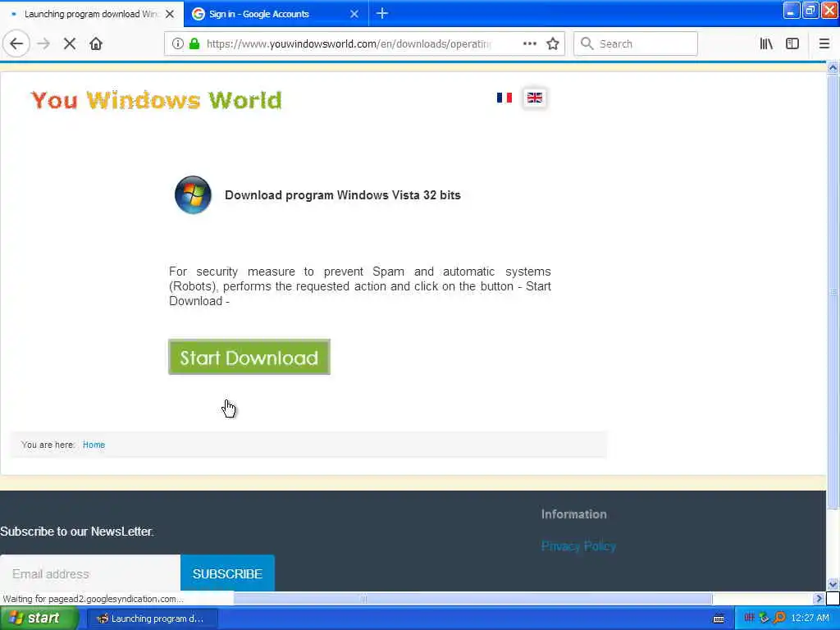Open the page actions three-dot menu
Image resolution: width=840 pixels, height=630 pixels.
pos(529,44)
